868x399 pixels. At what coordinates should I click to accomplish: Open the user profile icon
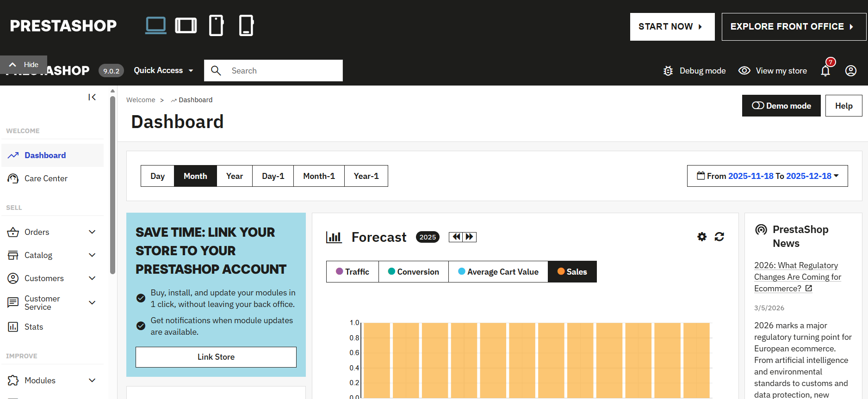tap(851, 71)
